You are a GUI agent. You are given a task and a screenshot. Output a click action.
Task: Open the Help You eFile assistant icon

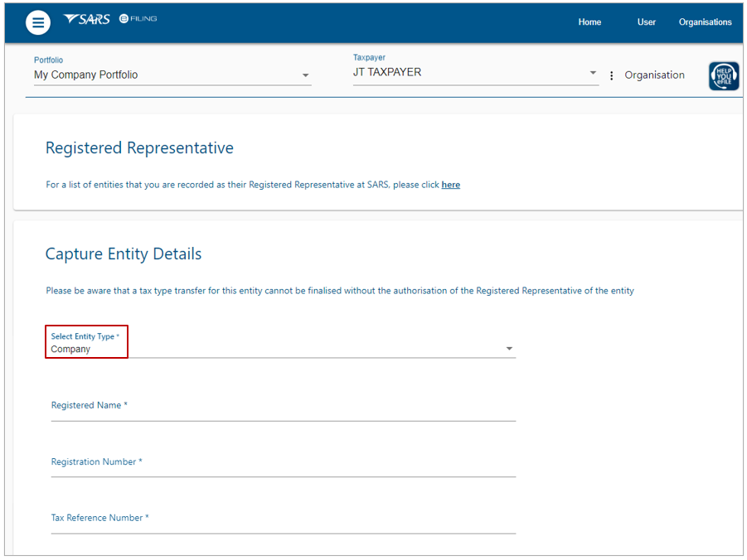[x=724, y=75]
